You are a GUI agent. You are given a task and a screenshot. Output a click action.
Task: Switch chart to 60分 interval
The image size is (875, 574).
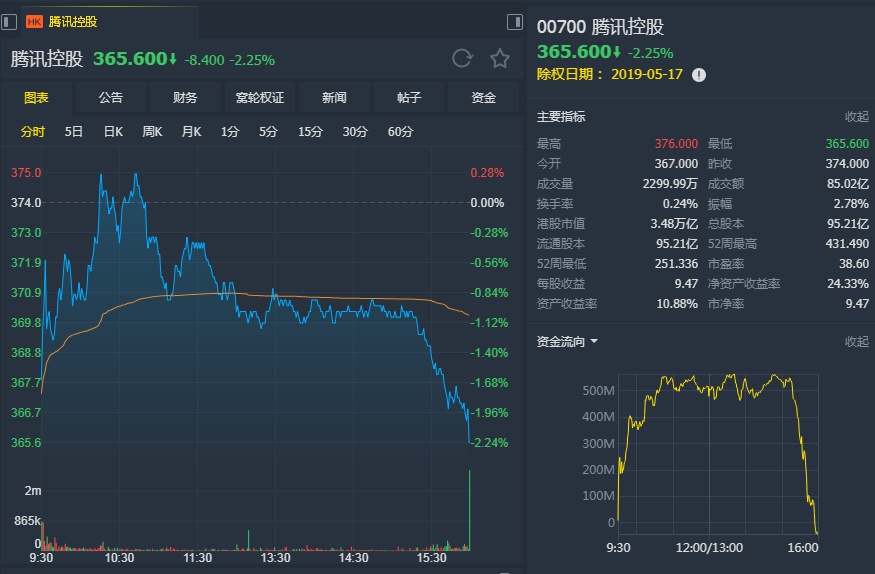400,132
